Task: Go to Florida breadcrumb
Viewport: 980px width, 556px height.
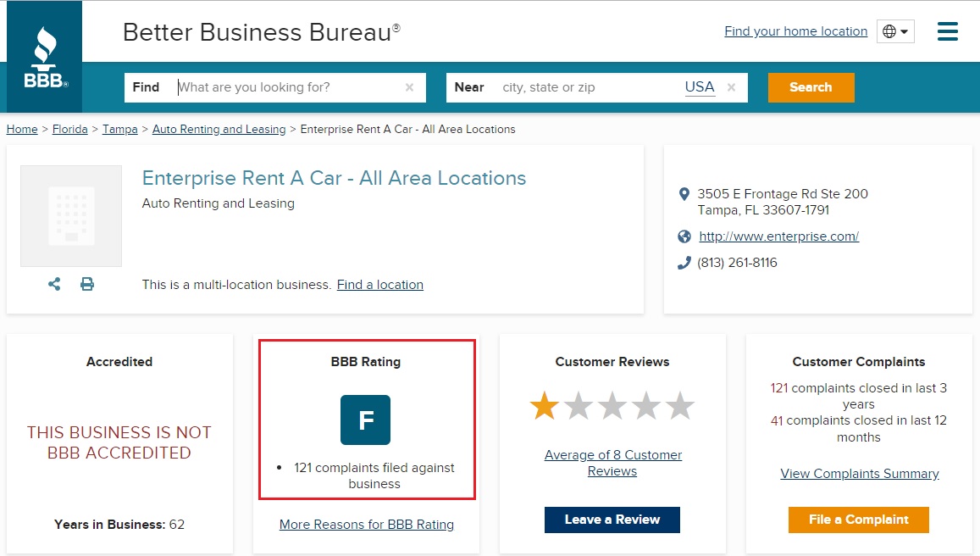Action: coord(70,130)
